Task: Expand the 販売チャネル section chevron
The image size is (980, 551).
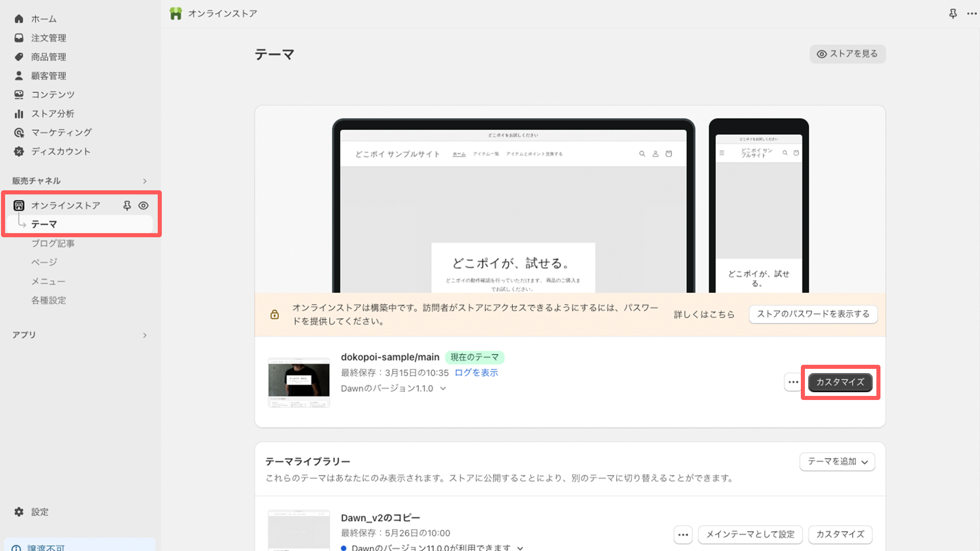Action: point(145,181)
